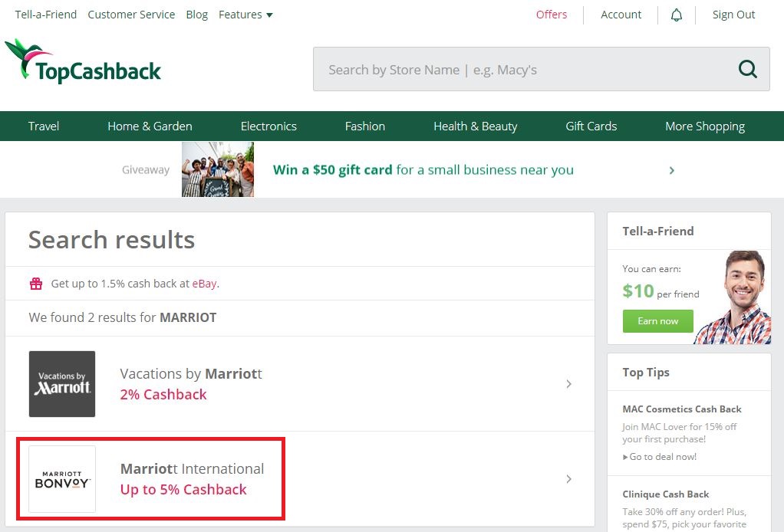Viewport: 784px width, 532px height.
Task: Open the Vacations by Marriott row chevron
Action: click(x=568, y=383)
